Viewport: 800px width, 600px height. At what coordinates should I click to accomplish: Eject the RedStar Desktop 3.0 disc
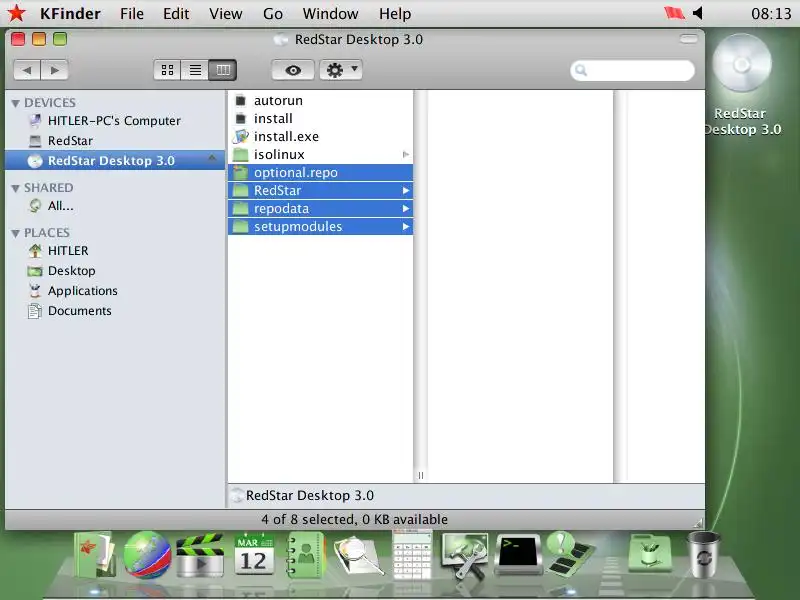(212, 159)
